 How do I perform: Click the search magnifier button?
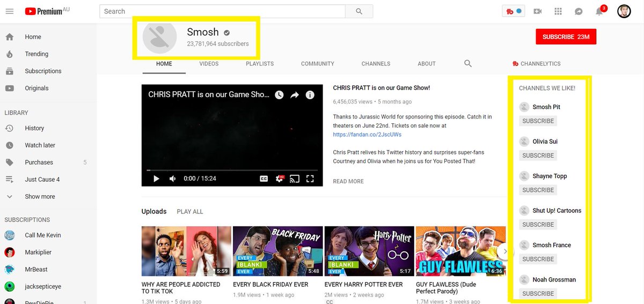click(359, 11)
